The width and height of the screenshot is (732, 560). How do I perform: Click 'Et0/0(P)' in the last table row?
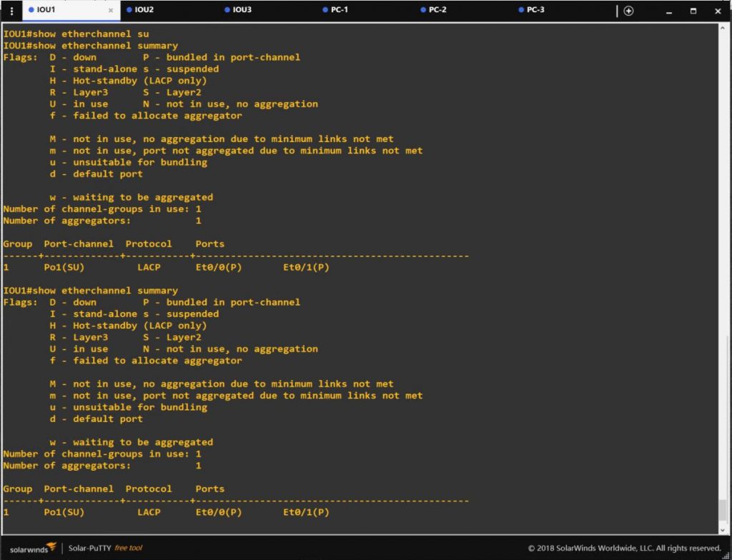point(219,512)
